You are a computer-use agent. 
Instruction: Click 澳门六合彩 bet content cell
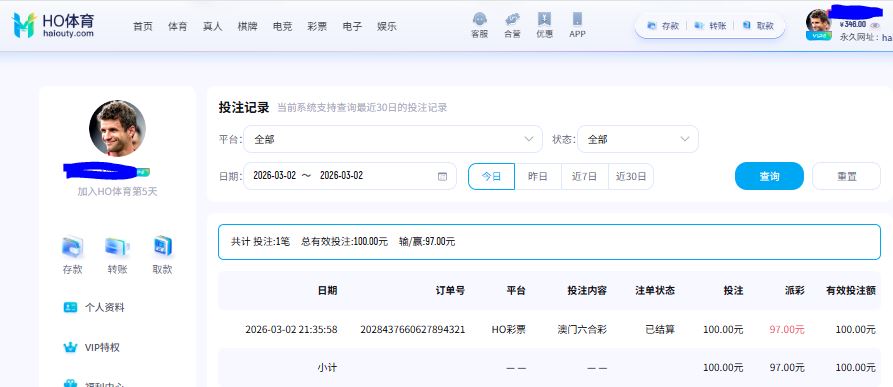[582, 330]
